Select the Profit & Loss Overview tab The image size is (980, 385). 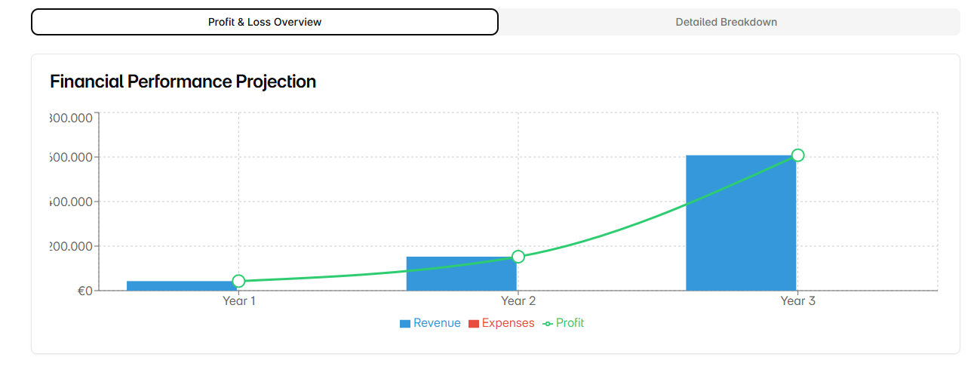265,22
